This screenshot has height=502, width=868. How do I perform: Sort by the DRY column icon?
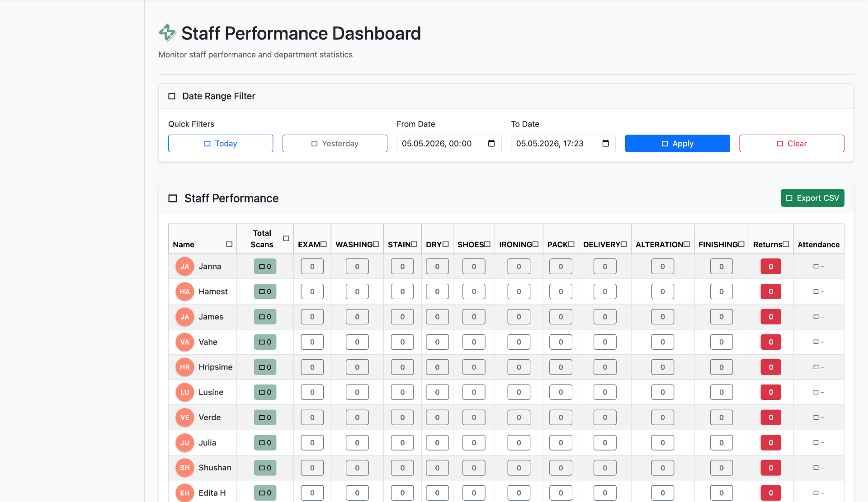pos(446,244)
